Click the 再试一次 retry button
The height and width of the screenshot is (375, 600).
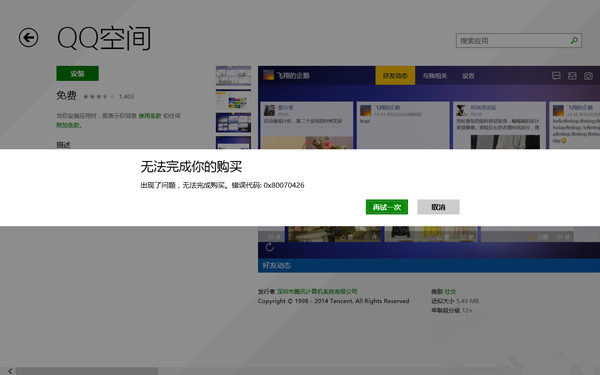point(386,207)
